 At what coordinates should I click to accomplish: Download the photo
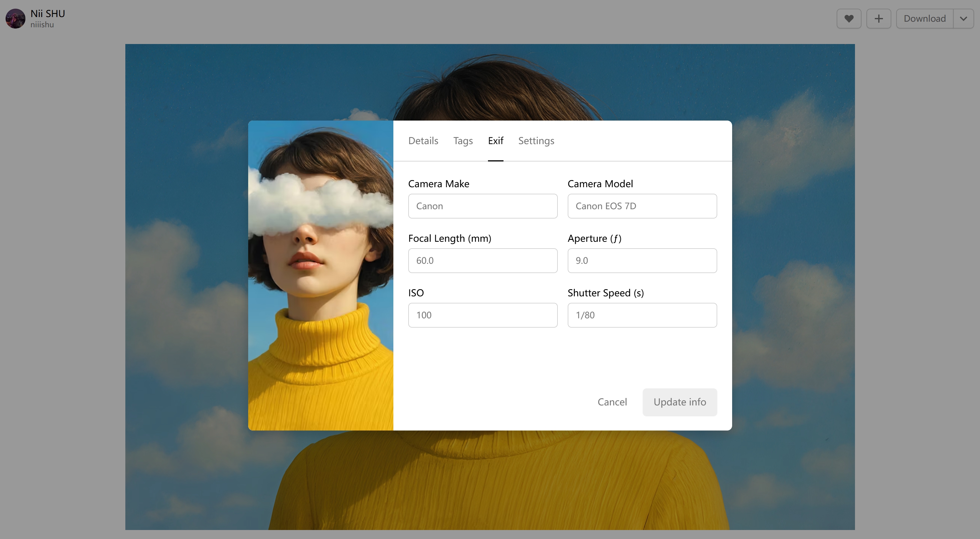pyautogui.click(x=924, y=19)
